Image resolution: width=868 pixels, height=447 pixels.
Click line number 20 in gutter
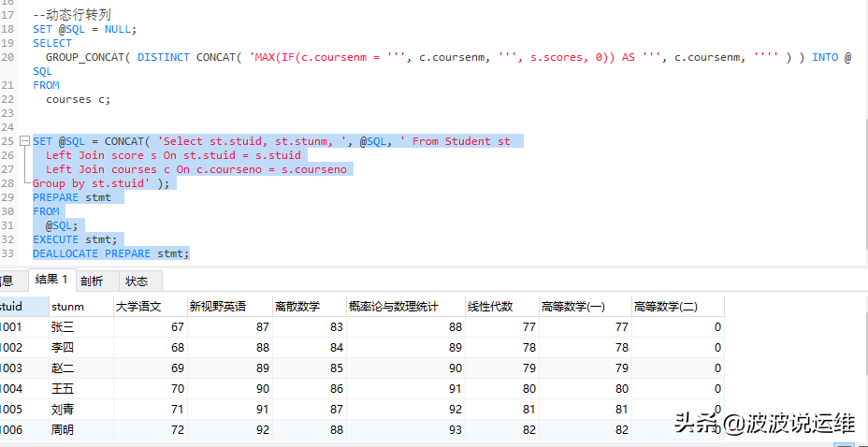point(7,58)
